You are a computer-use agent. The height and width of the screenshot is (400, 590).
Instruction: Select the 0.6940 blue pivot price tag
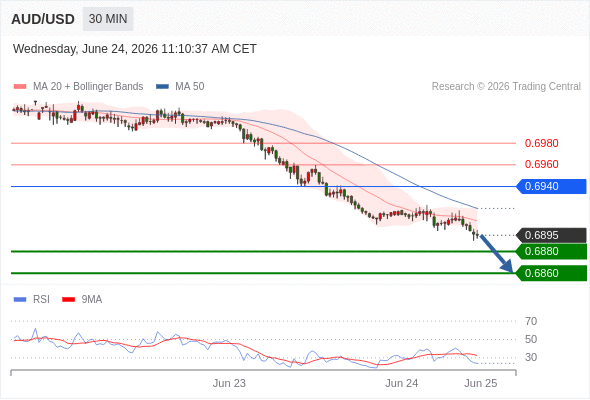click(551, 186)
